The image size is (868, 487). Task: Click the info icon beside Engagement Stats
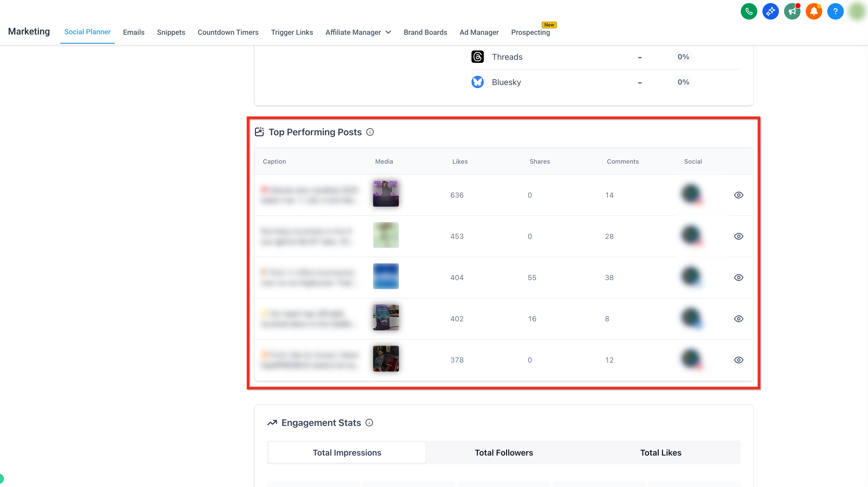(x=369, y=423)
